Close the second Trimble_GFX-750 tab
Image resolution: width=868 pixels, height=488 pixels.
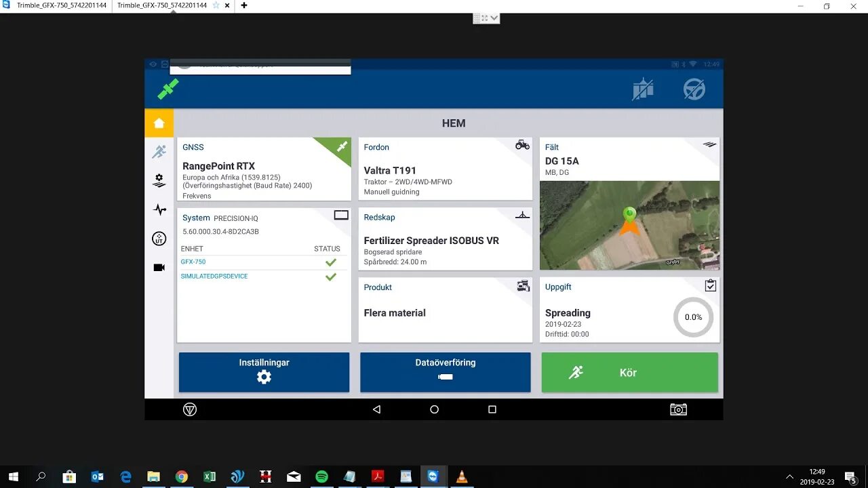[x=227, y=5]
